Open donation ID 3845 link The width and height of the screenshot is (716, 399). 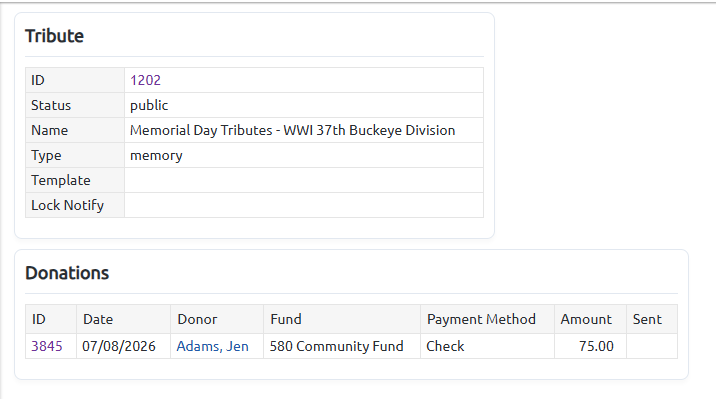(47, 346)
